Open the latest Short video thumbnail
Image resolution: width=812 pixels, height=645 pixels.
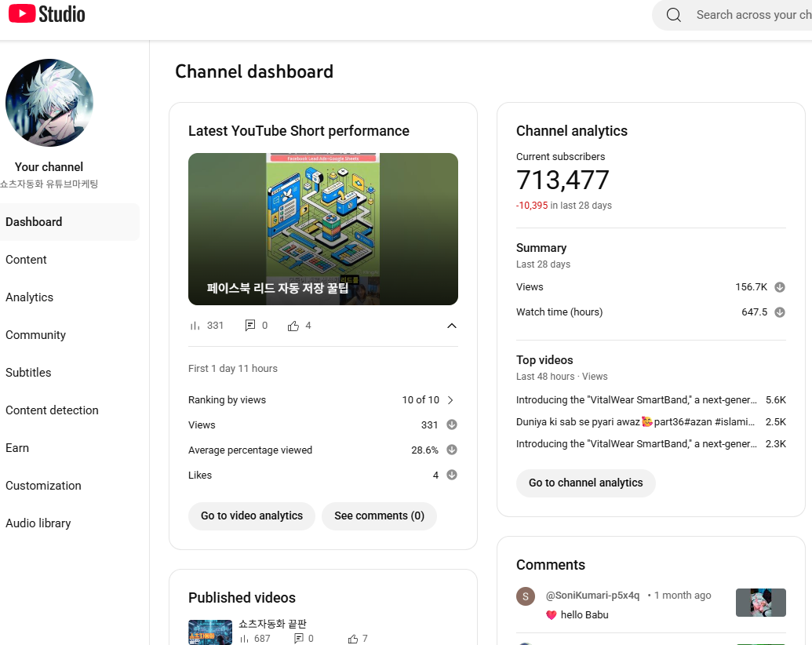point(323,229)
